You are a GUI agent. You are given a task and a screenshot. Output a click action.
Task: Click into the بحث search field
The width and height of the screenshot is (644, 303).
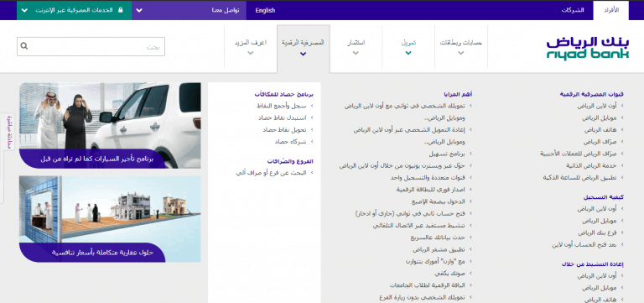(91, 46)
